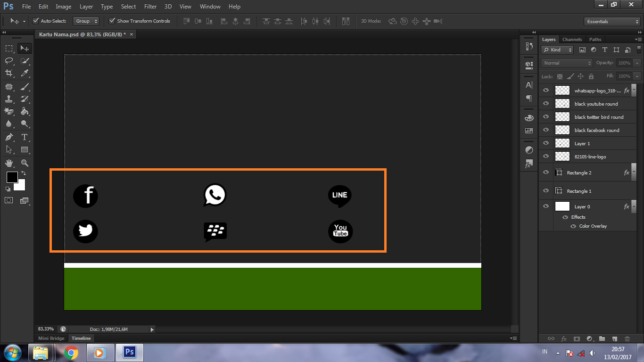Select the Eyedropper tool

click(25, 73)
